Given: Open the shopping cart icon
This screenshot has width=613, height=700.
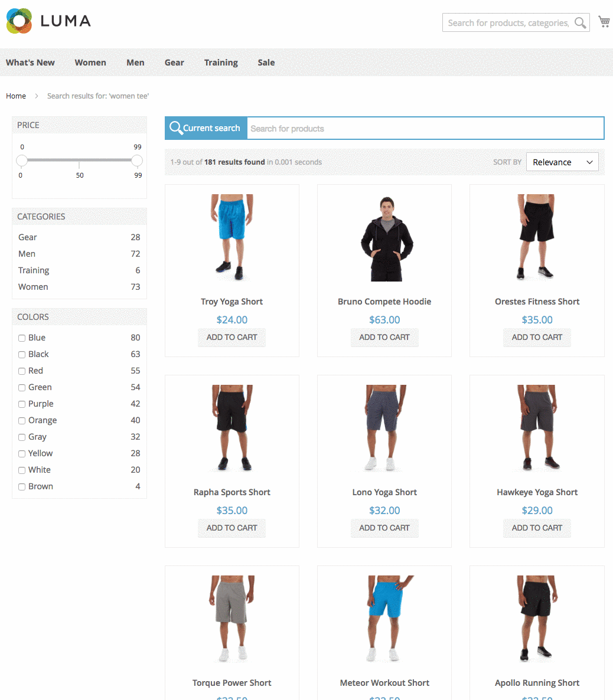Looking at the screenshot, I should point(604,22).
